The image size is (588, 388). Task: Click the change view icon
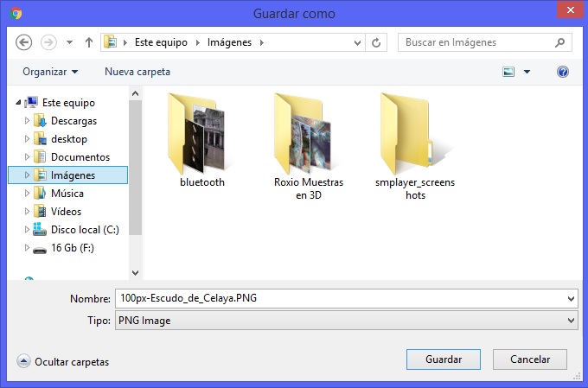click(509, 72)
